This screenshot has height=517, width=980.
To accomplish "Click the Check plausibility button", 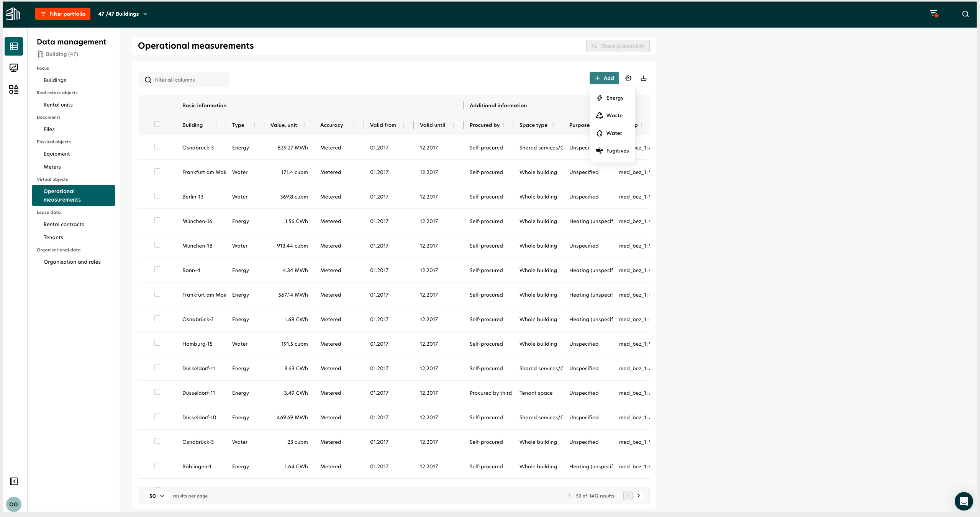I will pyautogui.click(x=618, y=46).
